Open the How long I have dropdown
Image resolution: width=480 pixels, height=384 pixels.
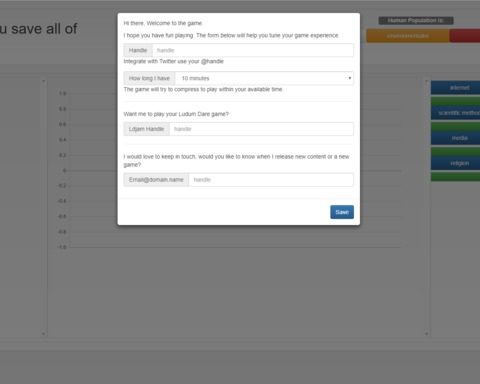(264, 78)
